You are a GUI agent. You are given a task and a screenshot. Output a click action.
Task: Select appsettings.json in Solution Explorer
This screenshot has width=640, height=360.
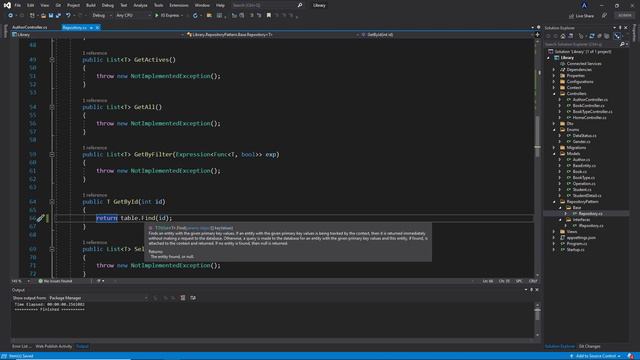pyautogui.click(x=581, y=238)
